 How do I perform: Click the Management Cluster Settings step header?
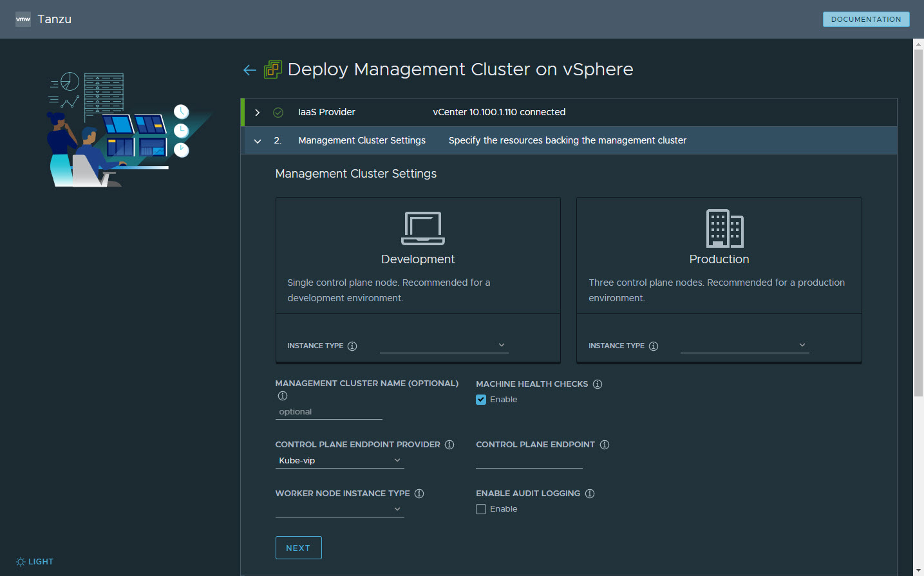click(569, 140)
